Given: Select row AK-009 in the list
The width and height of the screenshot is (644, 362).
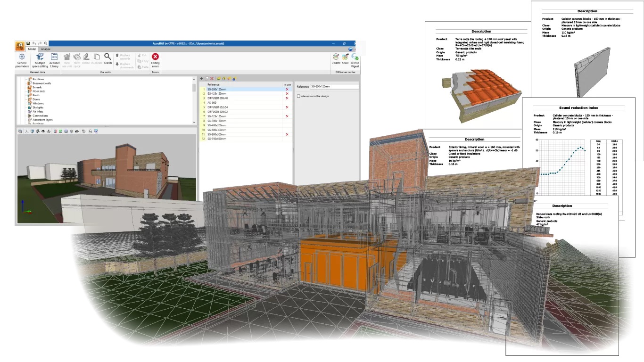Looking at the screenshot, I should 246,103.
